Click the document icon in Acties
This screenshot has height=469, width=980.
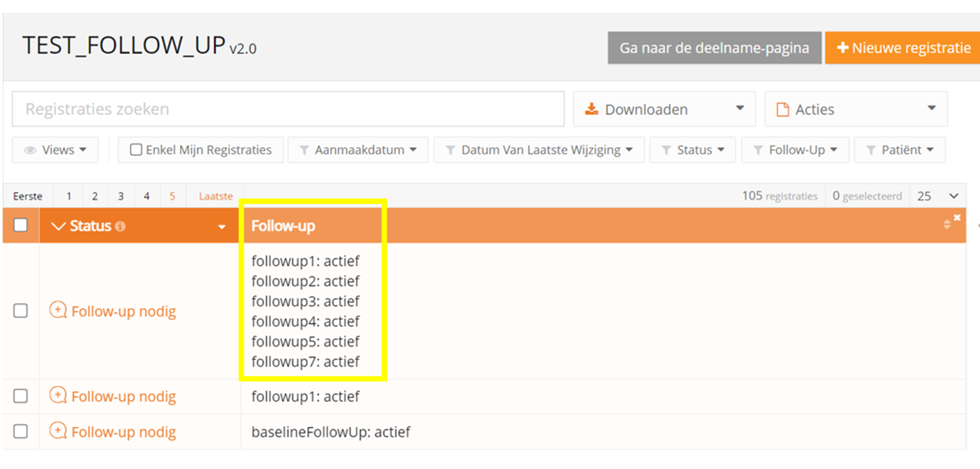[x=782, y=110]
